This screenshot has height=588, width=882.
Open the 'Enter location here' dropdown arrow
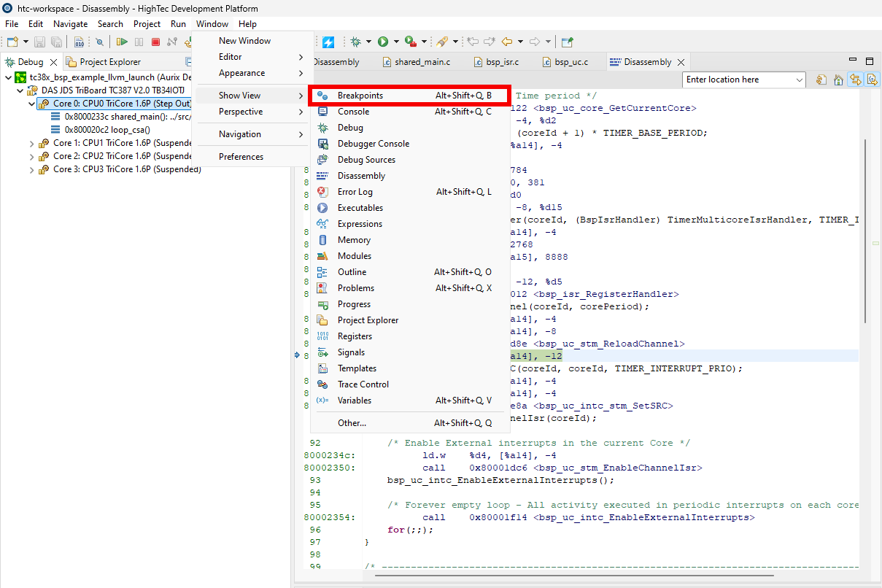tap(800, 80)
